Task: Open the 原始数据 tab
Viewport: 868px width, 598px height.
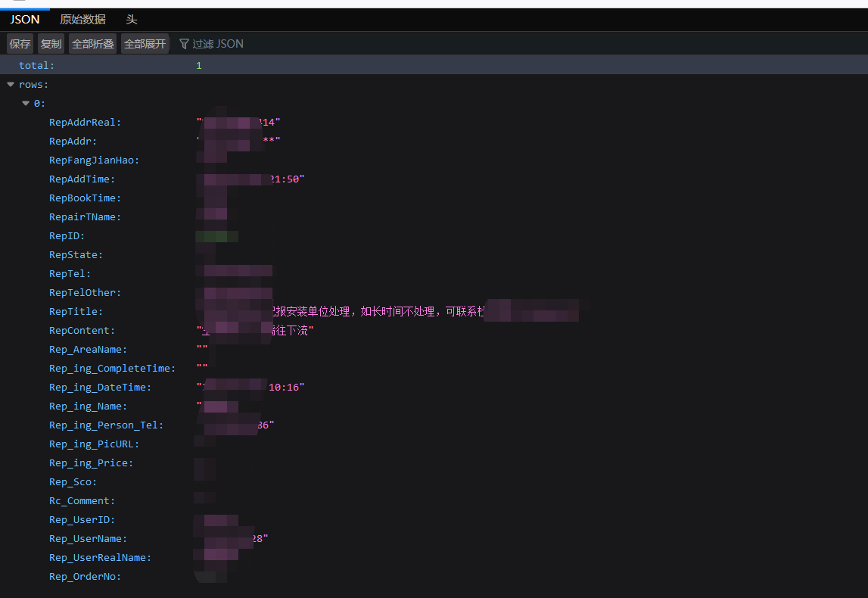Action: click(x=82, y=20)
